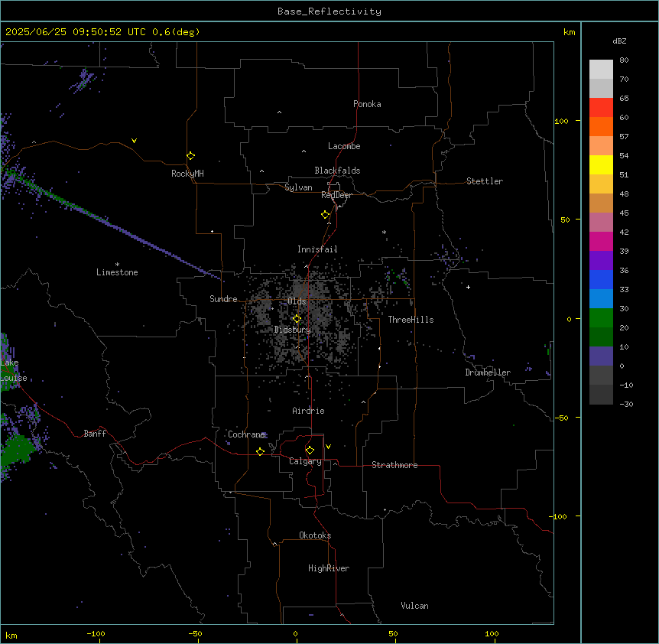Screen dimensions: 659x644
Task: Click the Lacombe city label
Action: [x=344, y=146]
